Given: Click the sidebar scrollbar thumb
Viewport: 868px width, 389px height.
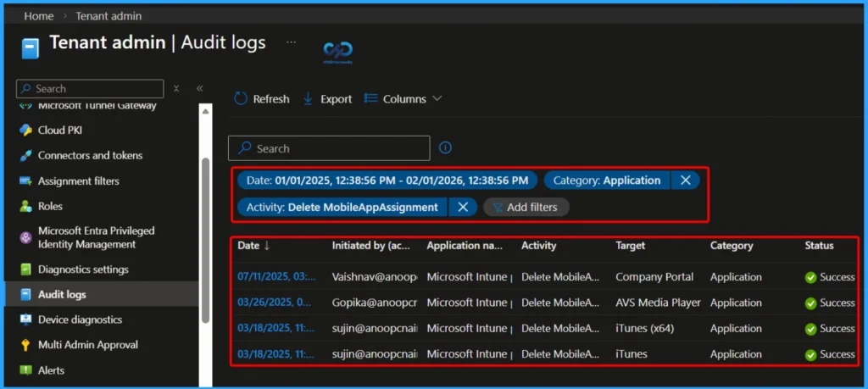Looking at the screenshot, I should pyautogui.click(x=205, y=240).
